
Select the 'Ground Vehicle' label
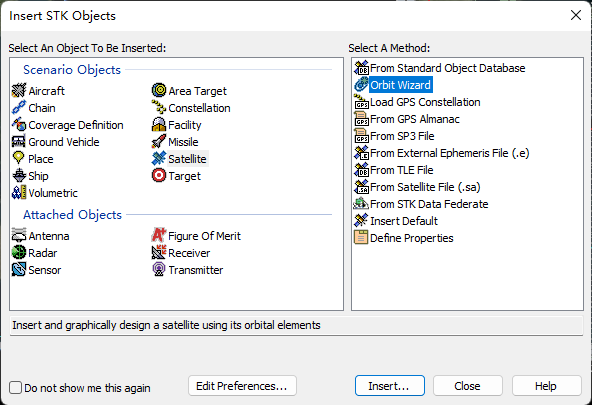pos(64,142)
